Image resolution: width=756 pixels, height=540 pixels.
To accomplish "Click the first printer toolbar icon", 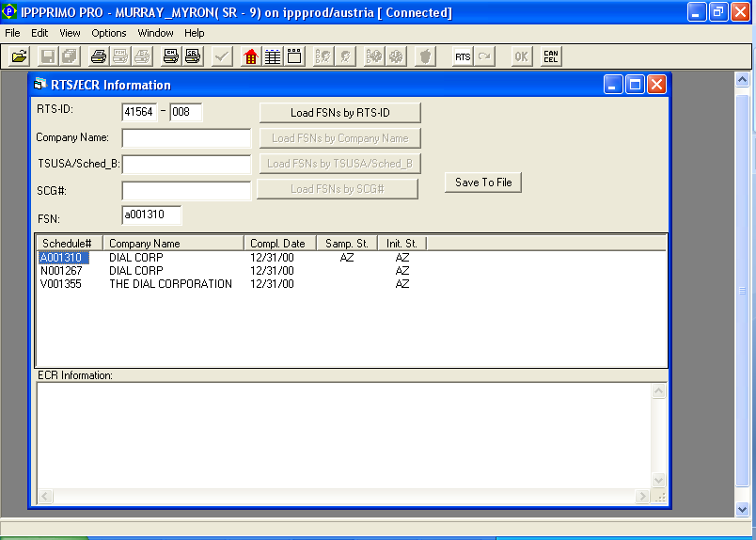I will (98, 56).
